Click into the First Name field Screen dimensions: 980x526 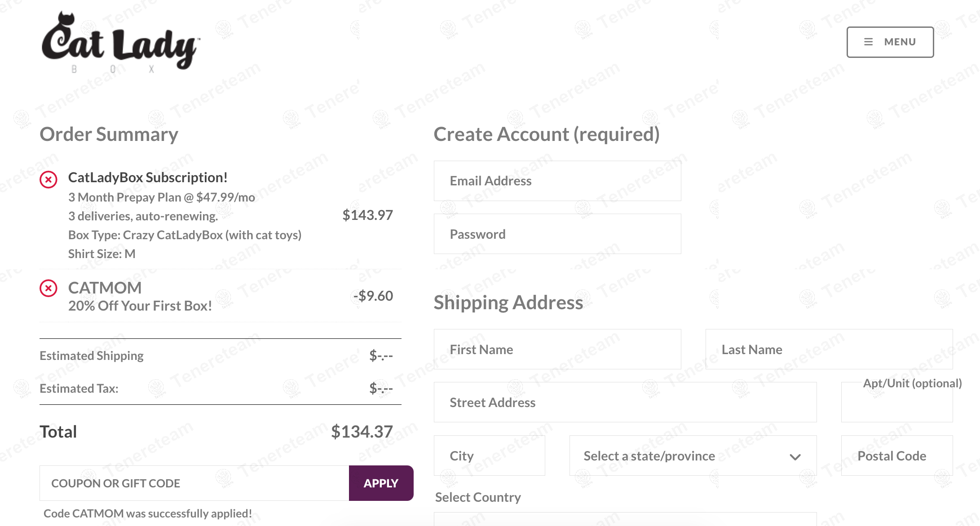coord(557,349)
